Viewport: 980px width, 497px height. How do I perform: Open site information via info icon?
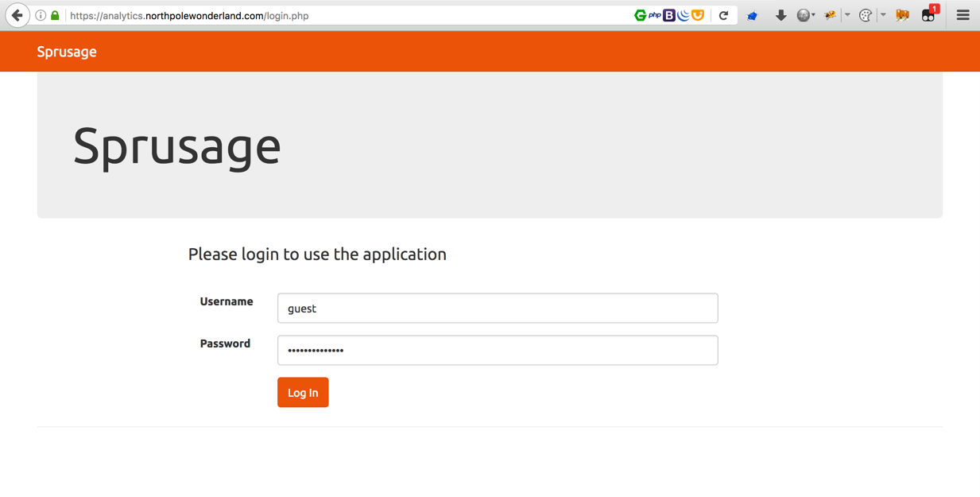[x=41, y=15]
